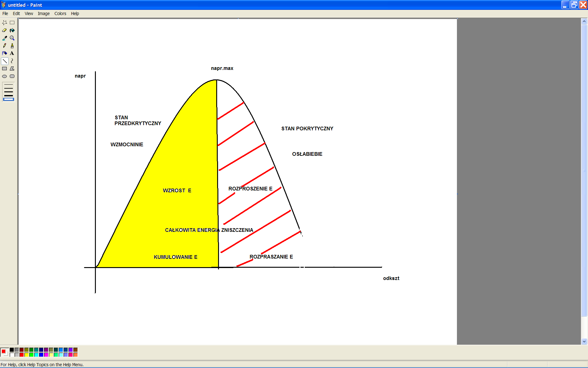Click the 'OSŁABIEBIE' label on canvas
The image size is (588, 368).
(x=307, y=154)
